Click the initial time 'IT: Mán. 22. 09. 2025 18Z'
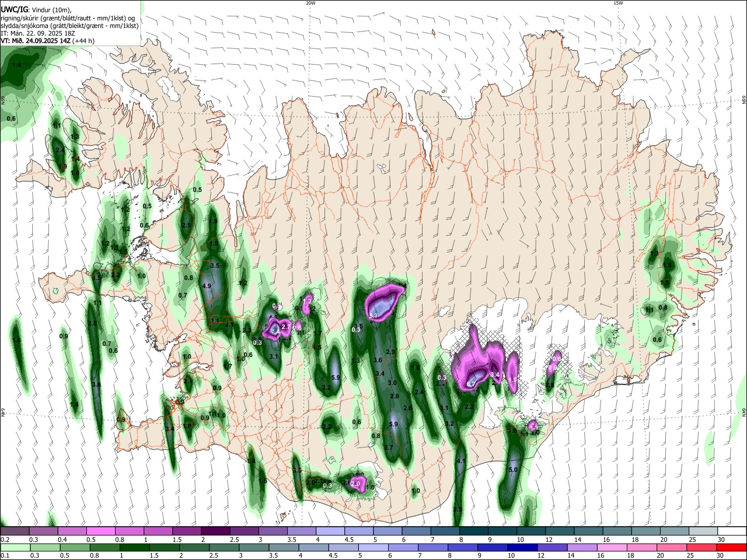 point(38,33)
